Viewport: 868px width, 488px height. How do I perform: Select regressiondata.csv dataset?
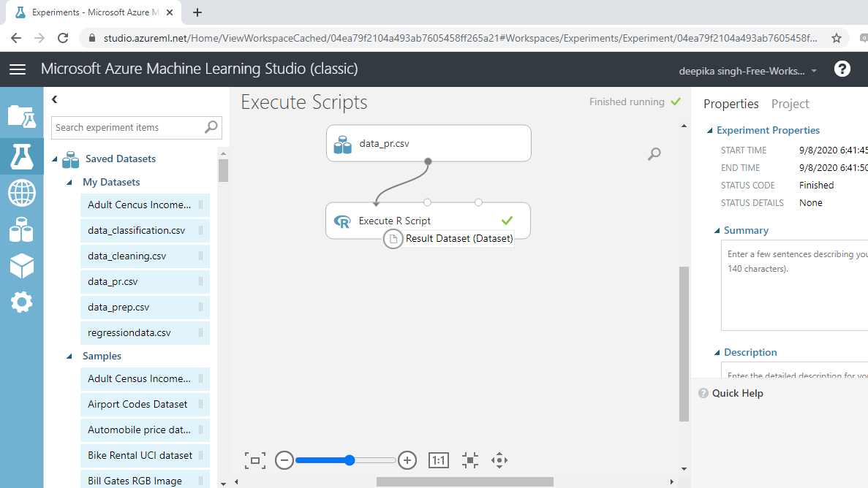[145, 332]
